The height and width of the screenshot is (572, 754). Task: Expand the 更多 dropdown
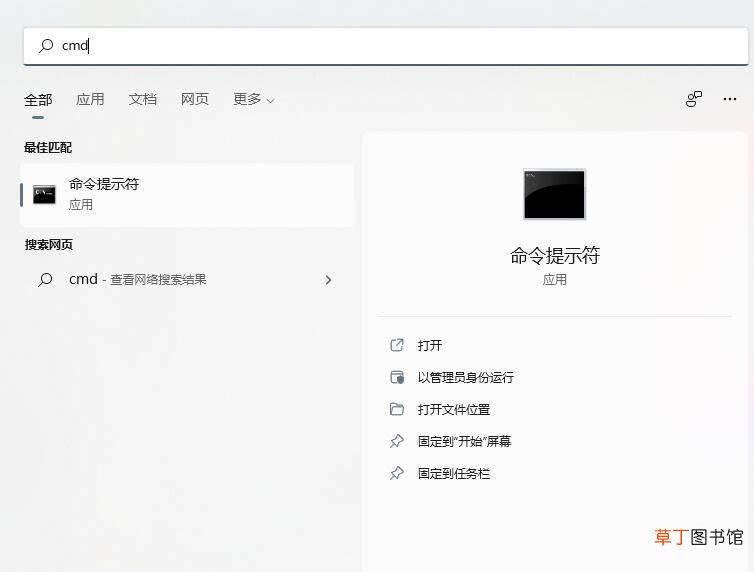pos(253,99)
